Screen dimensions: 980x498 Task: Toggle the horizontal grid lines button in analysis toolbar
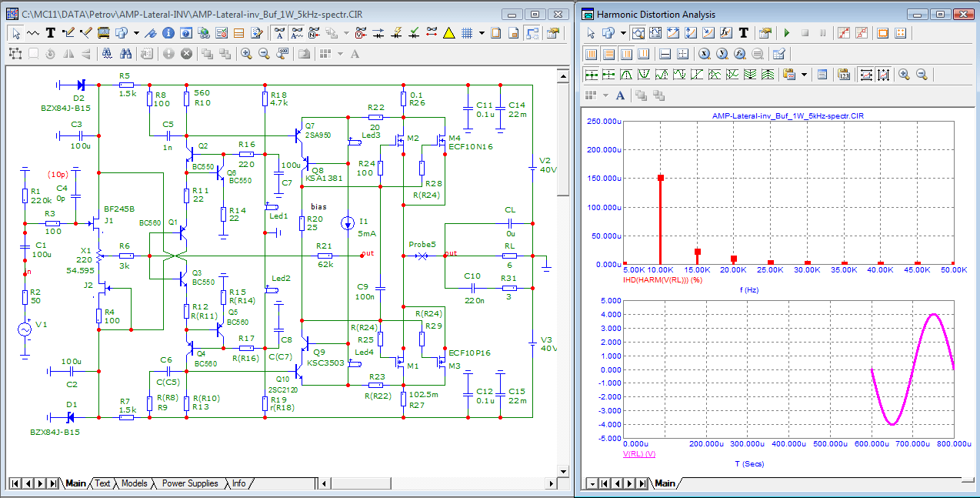point(609,53)
